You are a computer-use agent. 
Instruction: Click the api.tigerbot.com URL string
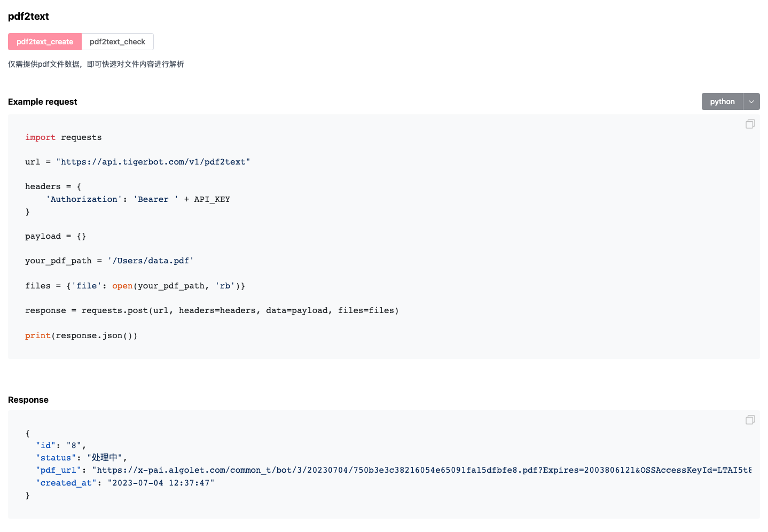154,161
